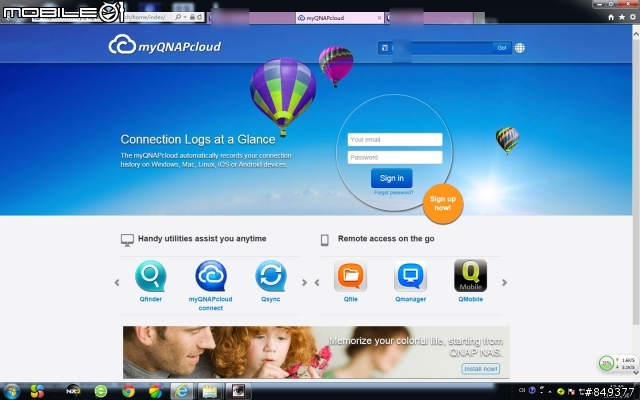Click the handy utilities monitor icon
Image resolution: width=640 pixels, height=400 pixels.
point(127,240)
